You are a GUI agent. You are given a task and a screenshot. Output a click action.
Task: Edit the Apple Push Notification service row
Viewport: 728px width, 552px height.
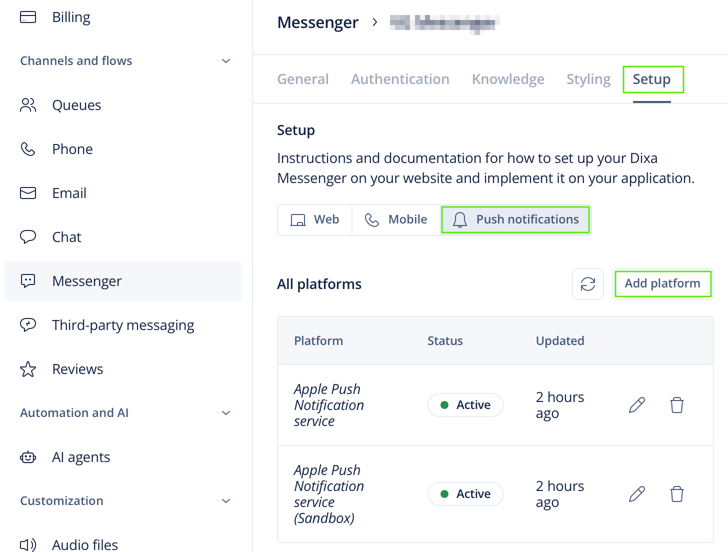point(637,405)
